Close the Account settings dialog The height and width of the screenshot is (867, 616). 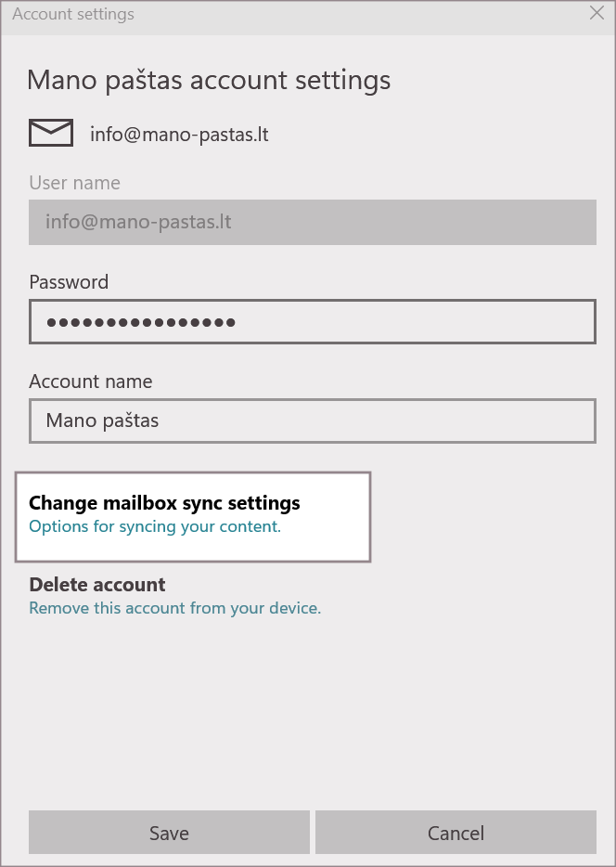coord(597,13)
